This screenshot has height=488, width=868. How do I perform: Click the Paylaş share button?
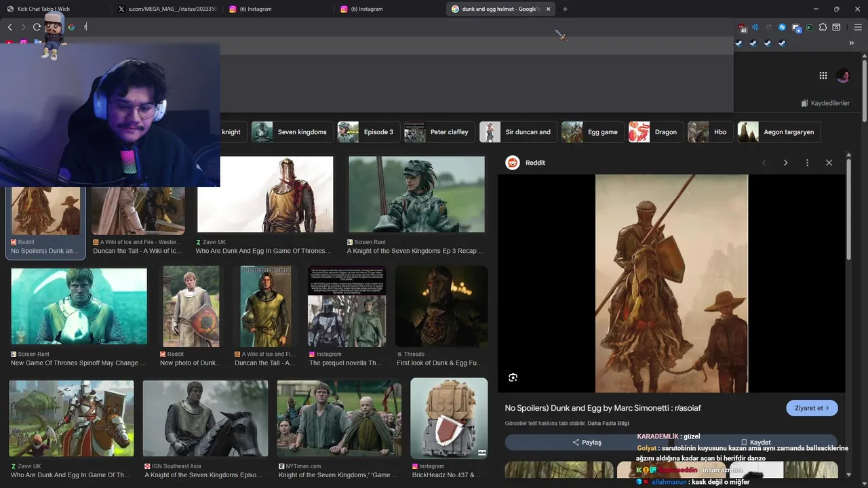587,443
